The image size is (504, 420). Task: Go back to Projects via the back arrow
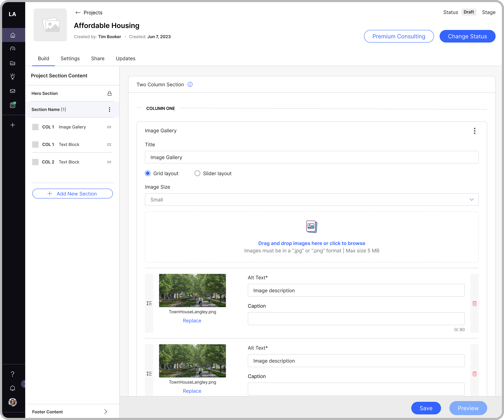pyautogui.click(x=78, y=13)
